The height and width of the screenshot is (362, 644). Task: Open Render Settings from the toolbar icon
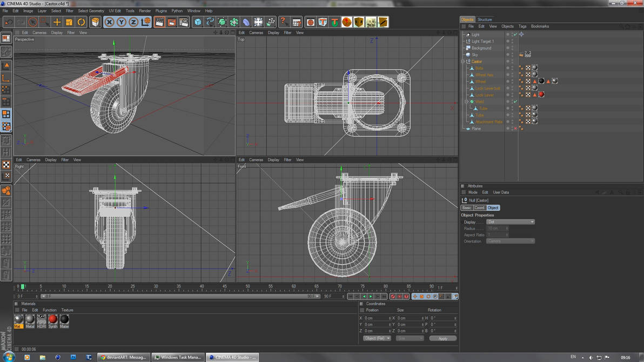tap(183, 22)
